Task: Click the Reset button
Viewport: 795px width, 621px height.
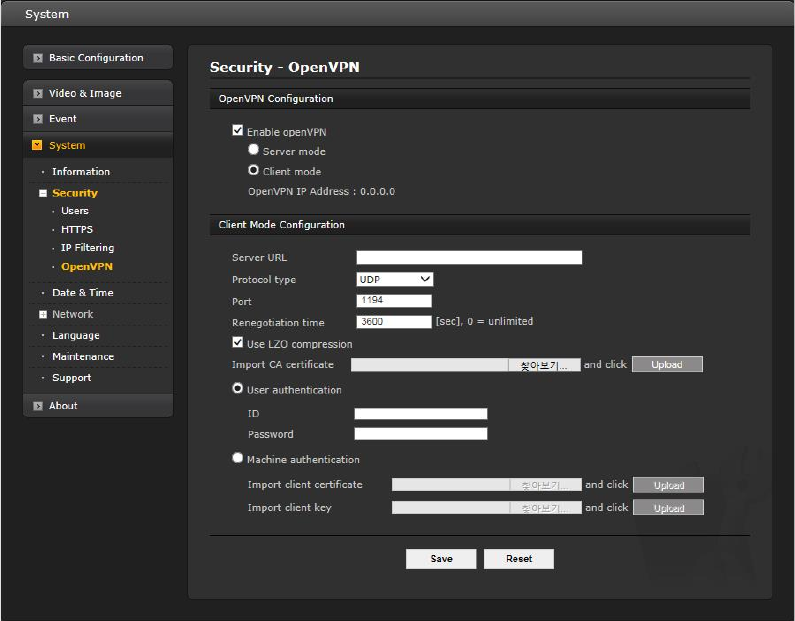Action: point(519,559)
